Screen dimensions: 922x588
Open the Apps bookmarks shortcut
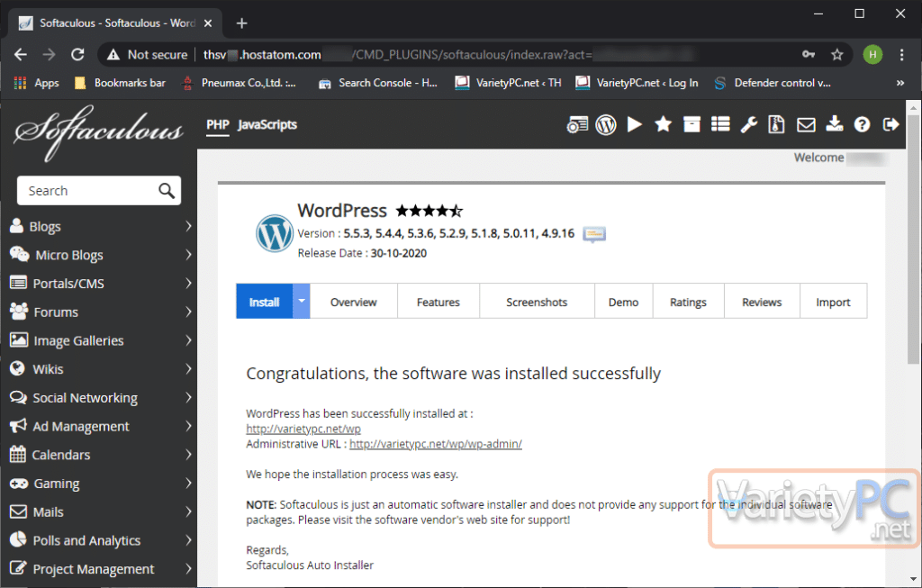(x=36, y=83)
